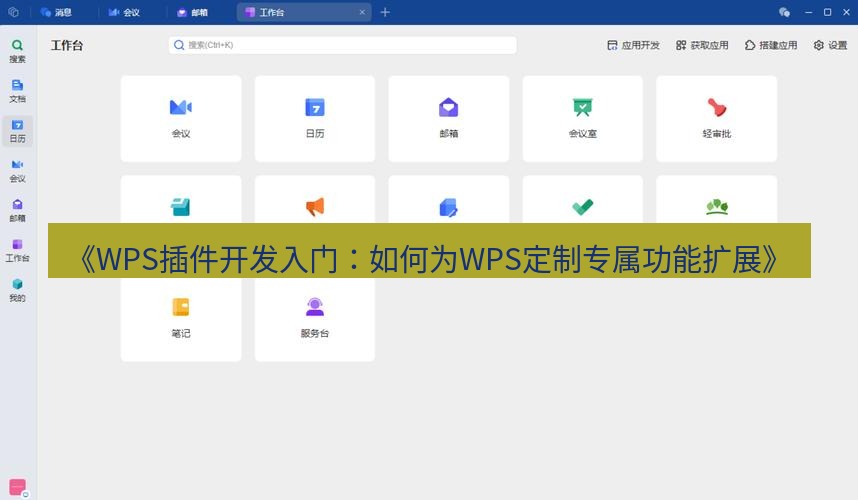Open Build App (搭建应用)
Viewport: 858px width, 500px height.
(x=771, y=45)
